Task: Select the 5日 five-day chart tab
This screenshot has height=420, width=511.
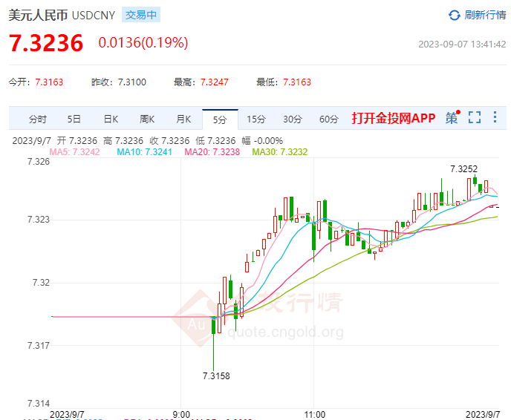Action: [74, 119]
